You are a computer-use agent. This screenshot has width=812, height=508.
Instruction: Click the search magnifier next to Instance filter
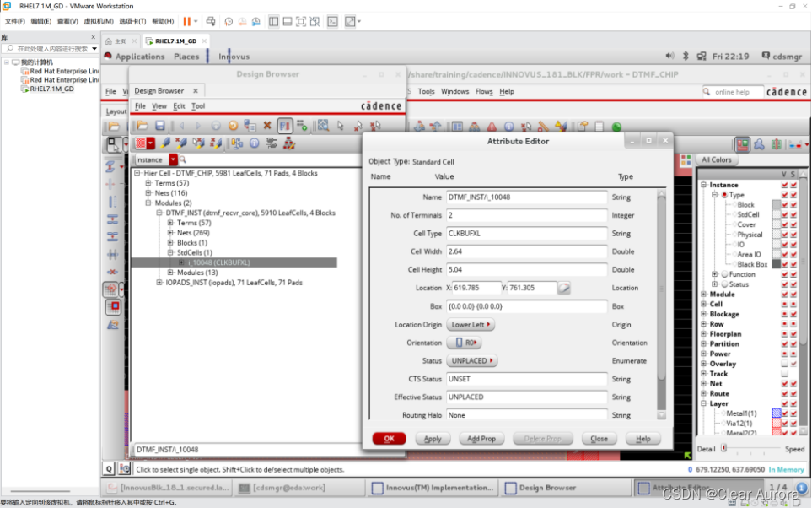183,159
